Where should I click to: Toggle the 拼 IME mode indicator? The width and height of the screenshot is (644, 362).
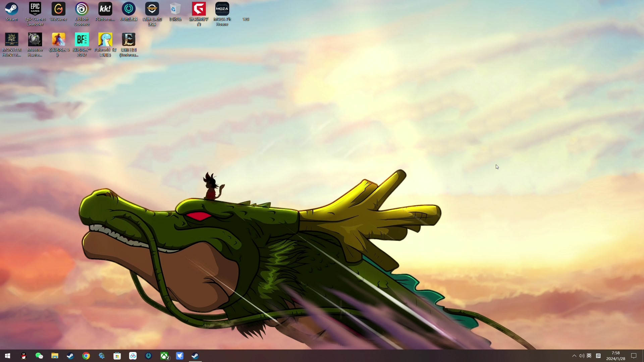598,356
